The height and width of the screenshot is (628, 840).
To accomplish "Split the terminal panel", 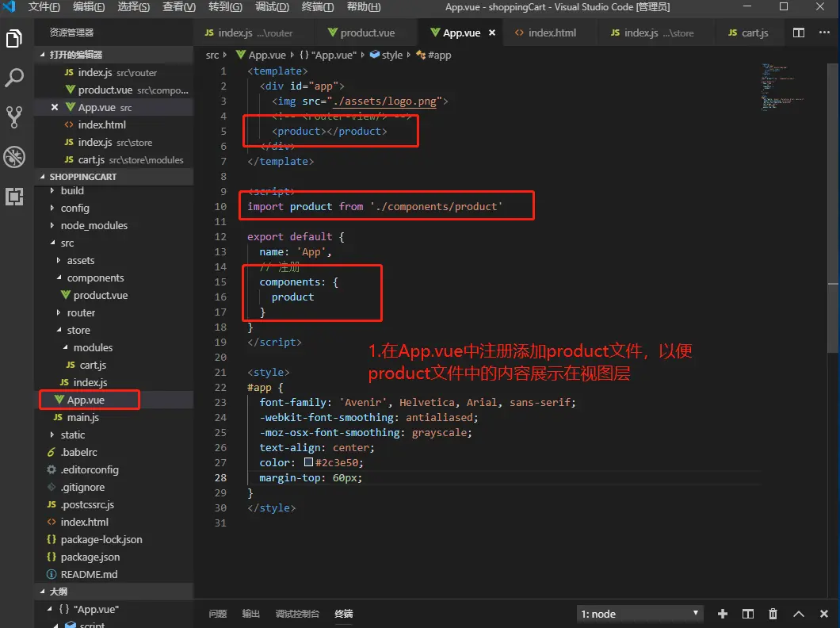I will tap(748, 614).
